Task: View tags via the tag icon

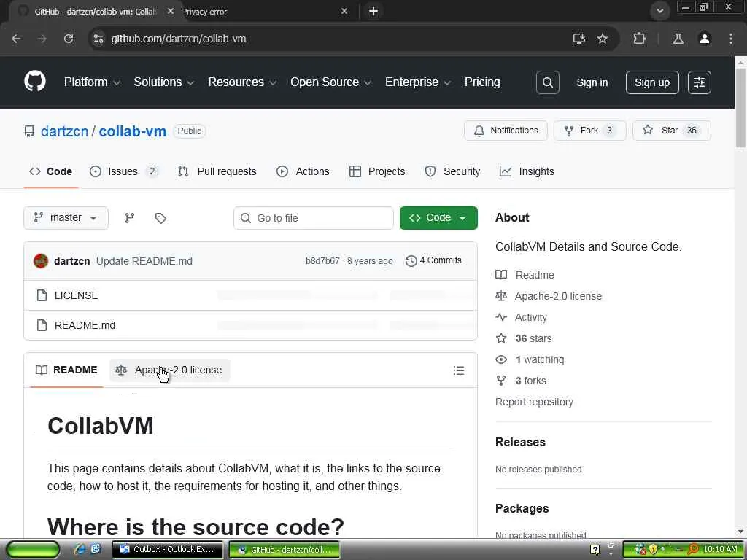Action: coord(160,217)
